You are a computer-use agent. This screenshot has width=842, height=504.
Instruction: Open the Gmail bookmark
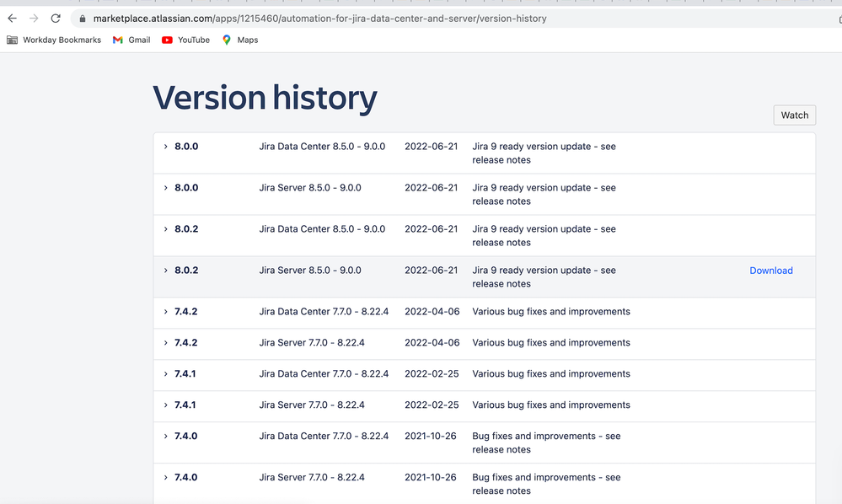point(131,40)
